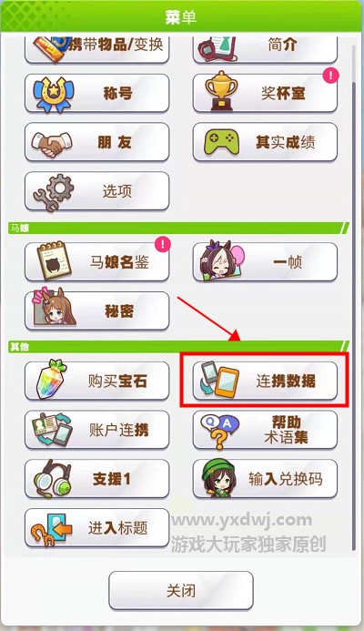Screen dimensions: 364x631
Task: Click the menu's vertical scrollbar
Action: pyautogui.click(x=354, y=296)
